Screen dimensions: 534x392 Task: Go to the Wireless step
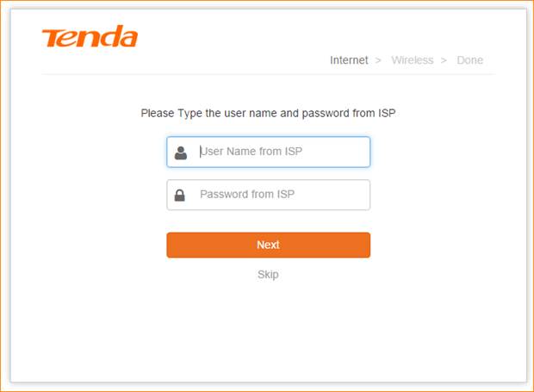click(x=412, y=60)
